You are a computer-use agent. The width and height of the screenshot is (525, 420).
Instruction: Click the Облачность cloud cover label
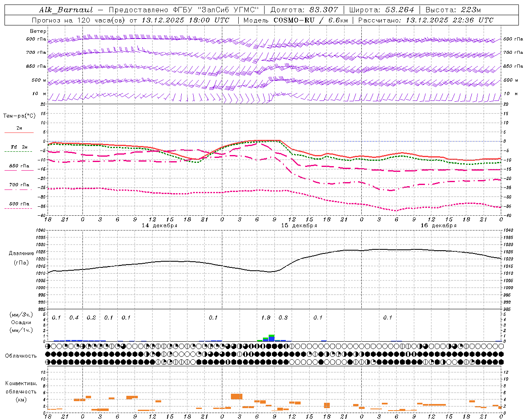pos(21,356)
